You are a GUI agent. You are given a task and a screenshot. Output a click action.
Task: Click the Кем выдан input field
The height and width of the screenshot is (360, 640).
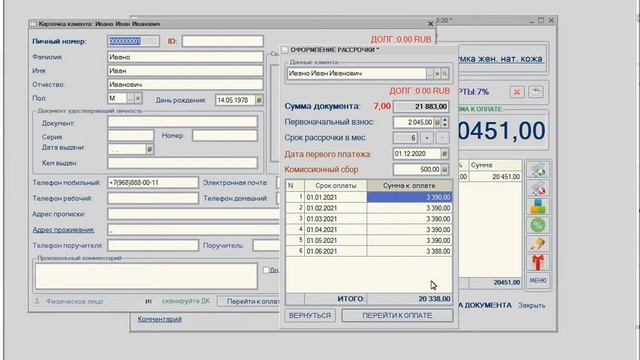182,163
